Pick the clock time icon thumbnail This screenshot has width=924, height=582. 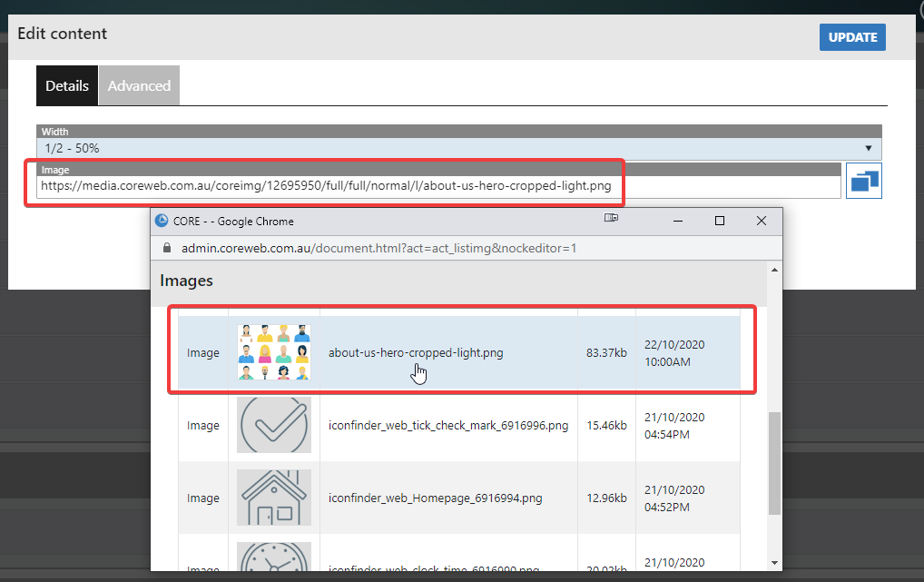273,558
